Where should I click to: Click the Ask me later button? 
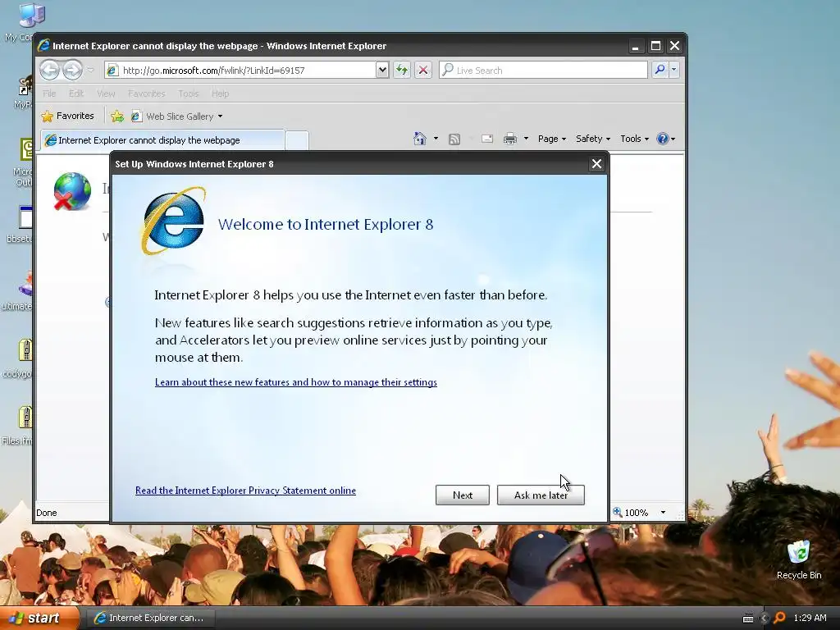point(541,495)
